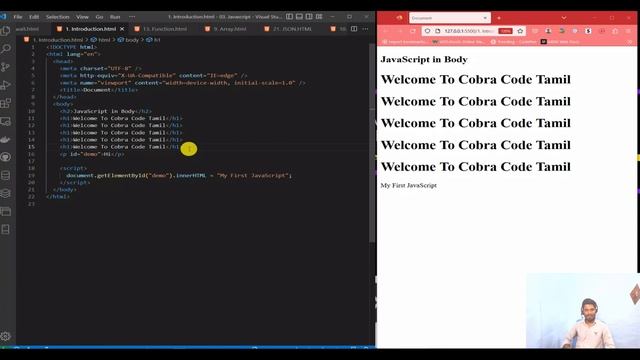Open the Remote Explorer view
640x360 pixels.
[x=6, y=121]
